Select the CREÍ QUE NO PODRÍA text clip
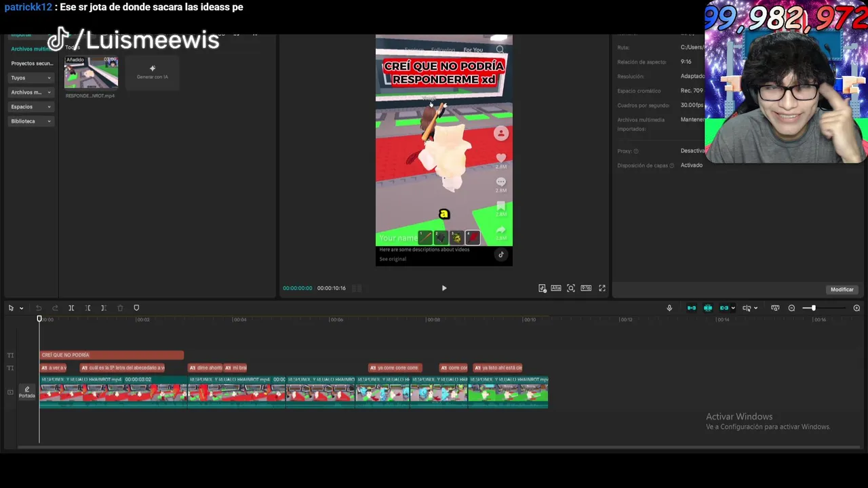This screenshot has width=868, height=488. (111, 355)
